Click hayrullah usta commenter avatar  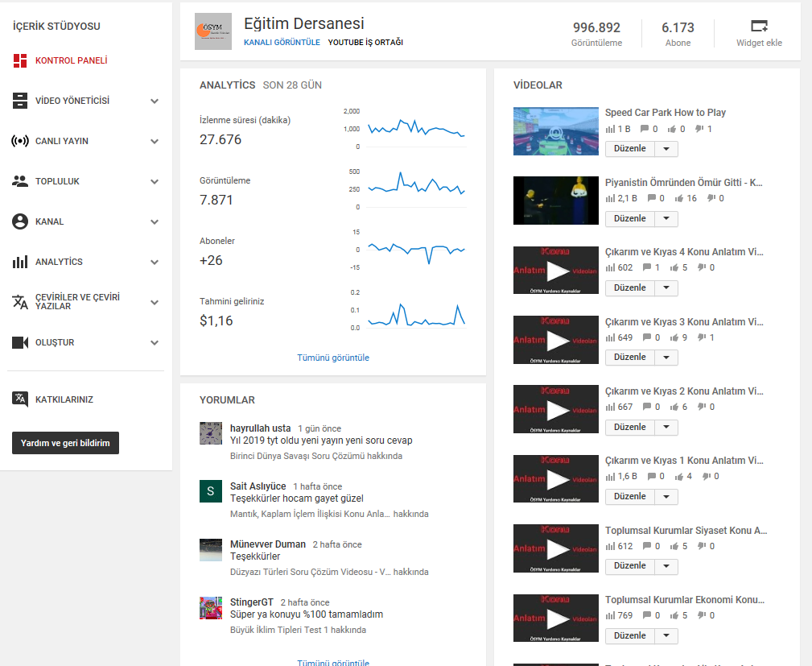coord(211,433)
